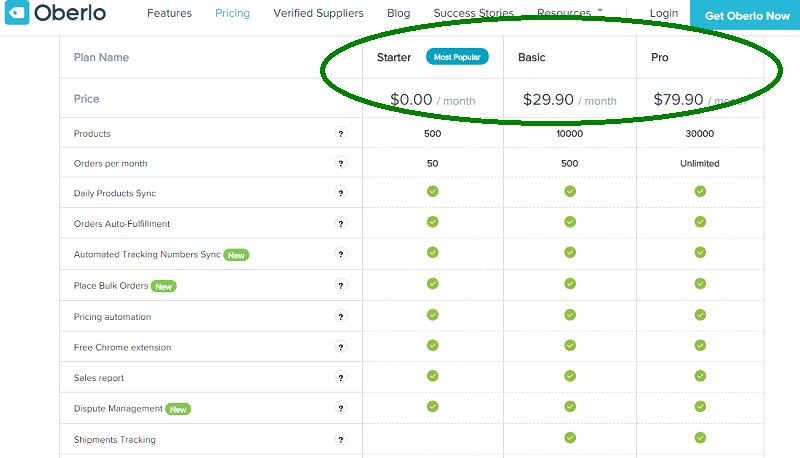This screenshot has width=800, height=458.
Task: Expand the Resources dropdown menu
Action: click(570, 13)
